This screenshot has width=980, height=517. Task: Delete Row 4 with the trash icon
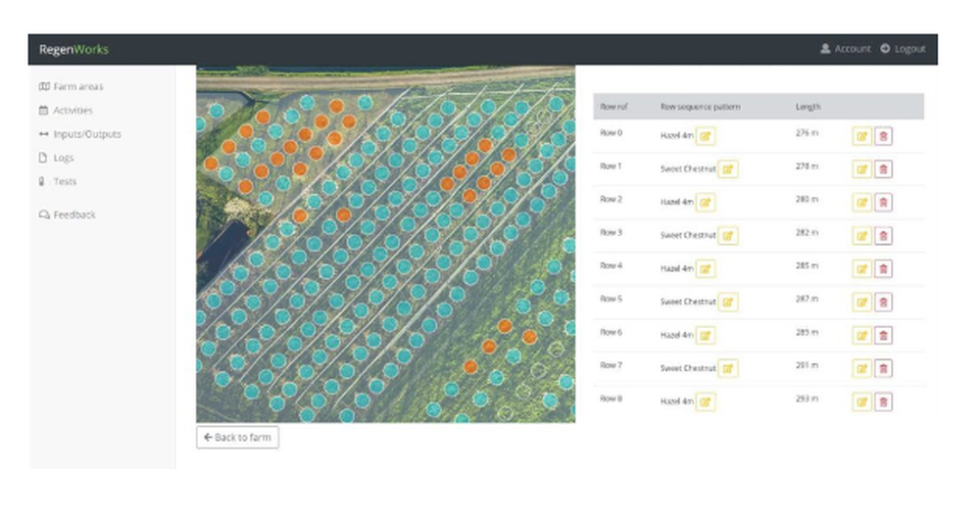point(883,269)
